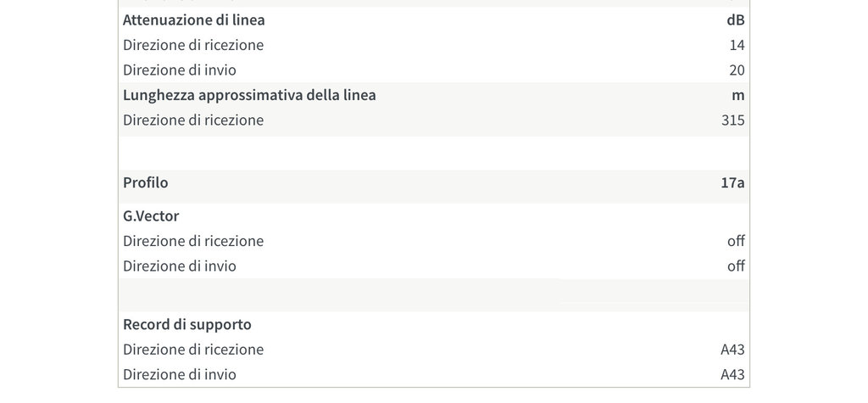The height and width of the screenshot is (403, 868).
Task: Select the profile value 17a
Action: (732, 182)
